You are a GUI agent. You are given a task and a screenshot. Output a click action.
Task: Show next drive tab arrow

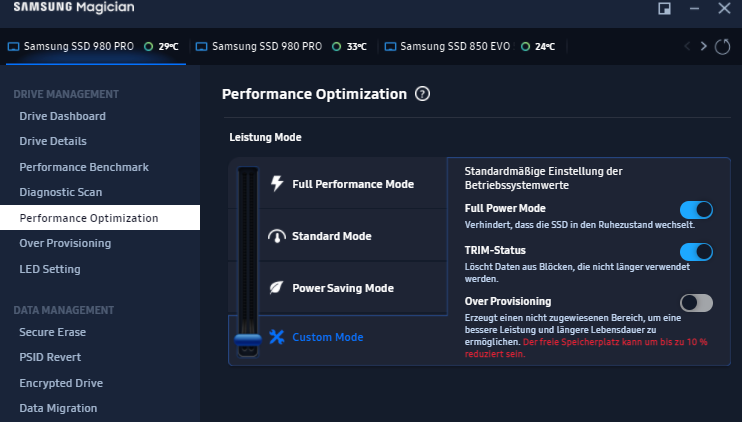(704, 46)
